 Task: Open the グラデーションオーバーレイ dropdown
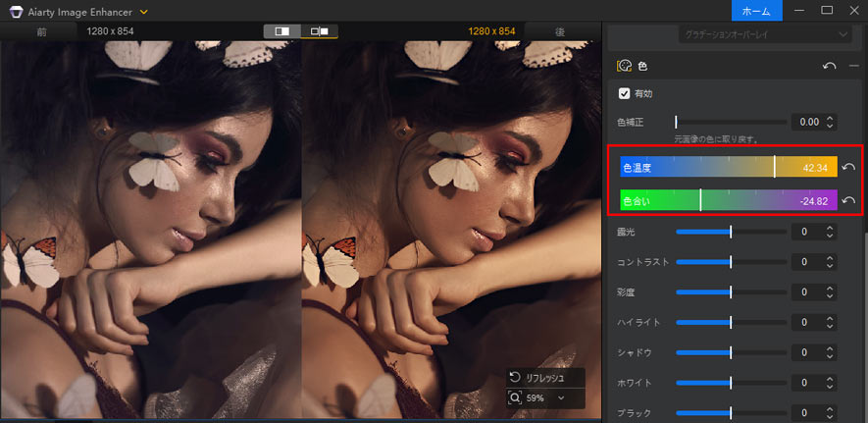pos(766,34)
